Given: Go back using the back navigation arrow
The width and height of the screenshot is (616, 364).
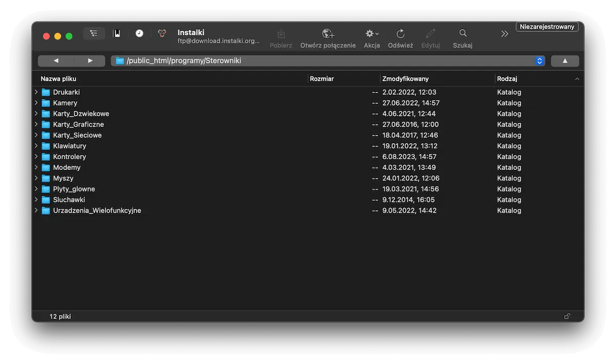Looking at the screenshot, I should click(56, 61).
